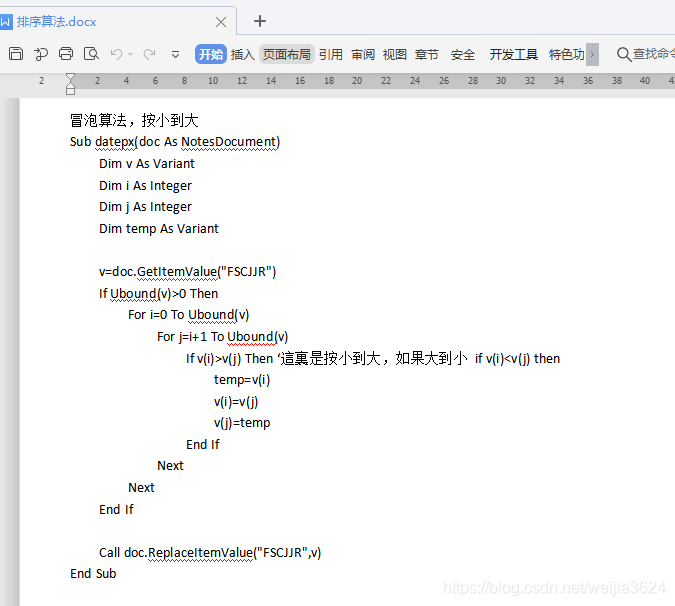This screenshot has width=675, height=606.
Task: Click the 查找命令 search field
Action: (653, 54)
